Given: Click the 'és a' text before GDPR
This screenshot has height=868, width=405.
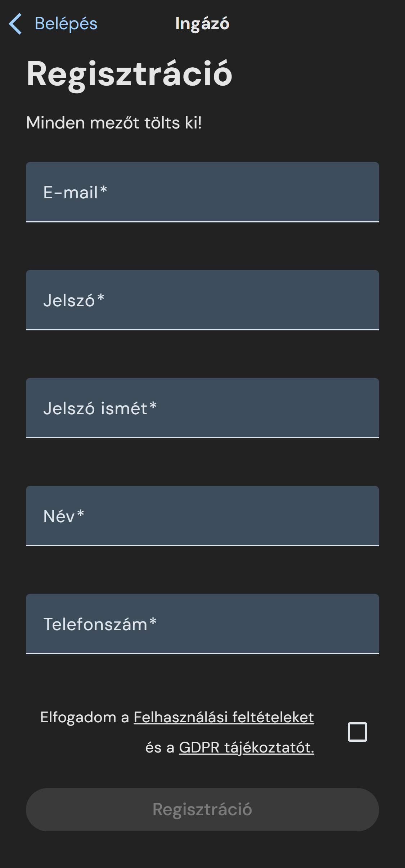Looking at the screenshot, I should pos(159,747).
